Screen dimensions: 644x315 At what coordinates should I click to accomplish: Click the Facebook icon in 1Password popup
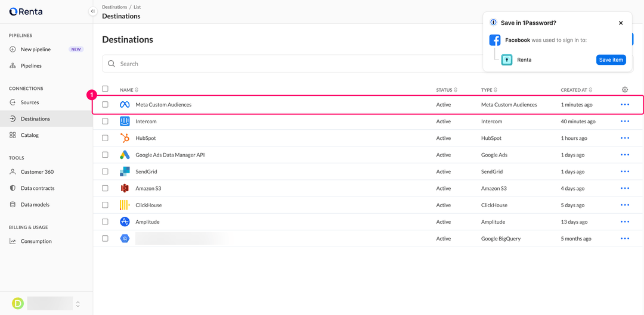tap(495, 40)
